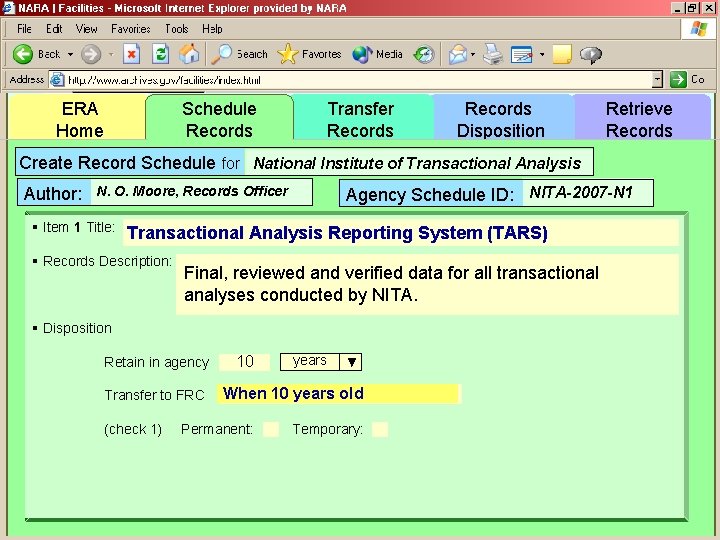Image resolution: width=720 pixels, height=540 pixels.
Task: Click the Agency Schedule ID field
Action: (587, 193)
